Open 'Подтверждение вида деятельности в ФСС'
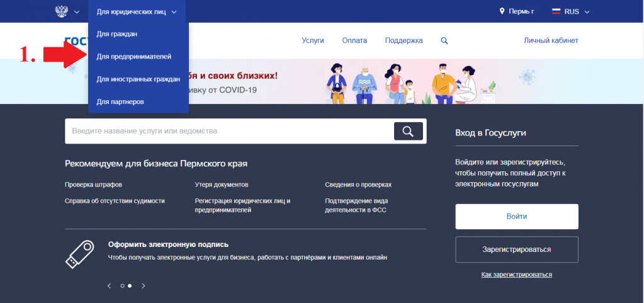This screenshot has width=644, height=303. (356, 205)
